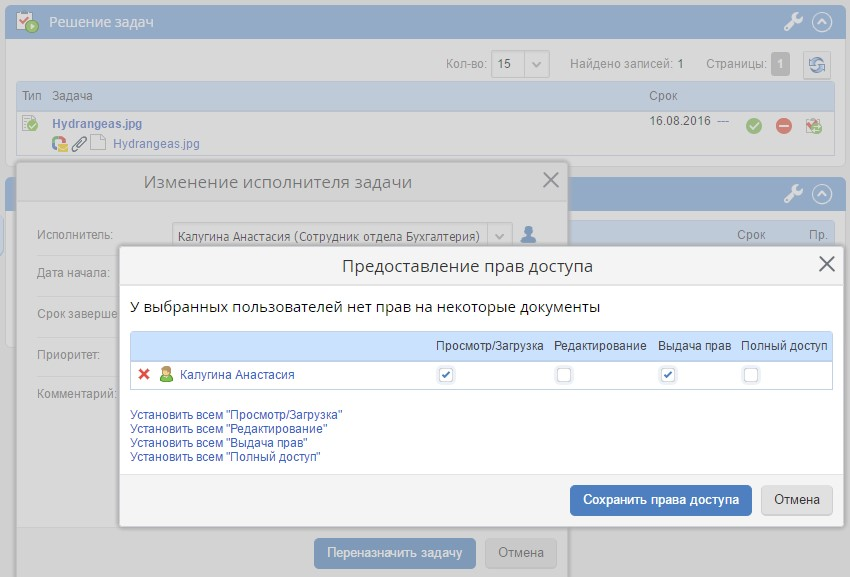Expand the Исполнитель dropdown list
The image size is (850, 577).
point(500,235)
